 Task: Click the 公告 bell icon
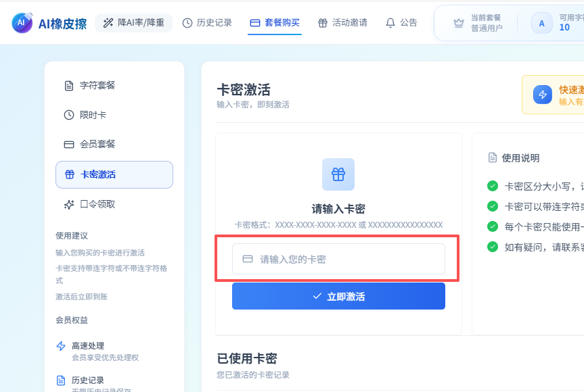point(390,23)
